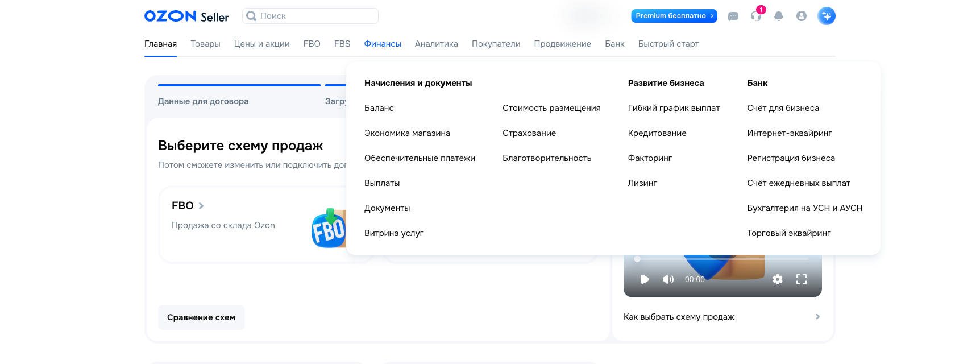Expand arrow next to Как выбрать схему продаж
980x364 pixels.
[817, 317]
